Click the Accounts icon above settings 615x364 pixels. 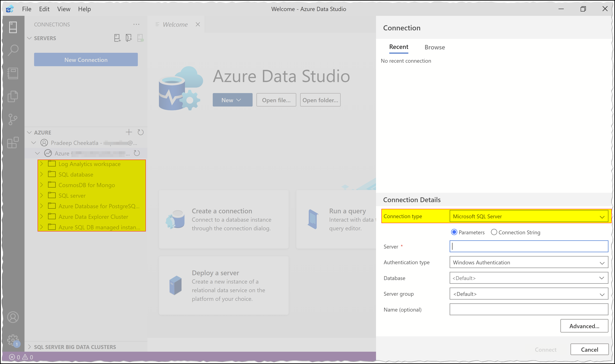click(13, 317)
